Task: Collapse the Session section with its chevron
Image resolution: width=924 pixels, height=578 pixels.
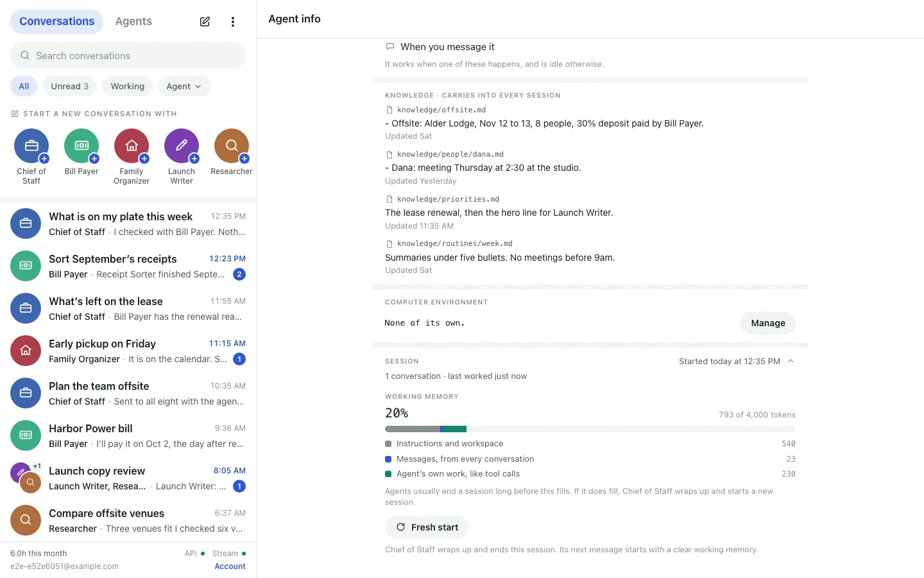Action: coord(791,362)
